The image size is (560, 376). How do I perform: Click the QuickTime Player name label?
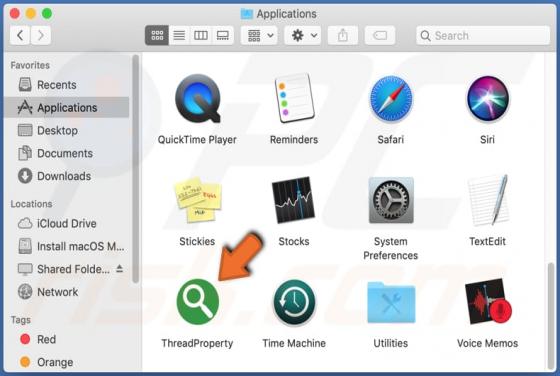click(197, 140)
